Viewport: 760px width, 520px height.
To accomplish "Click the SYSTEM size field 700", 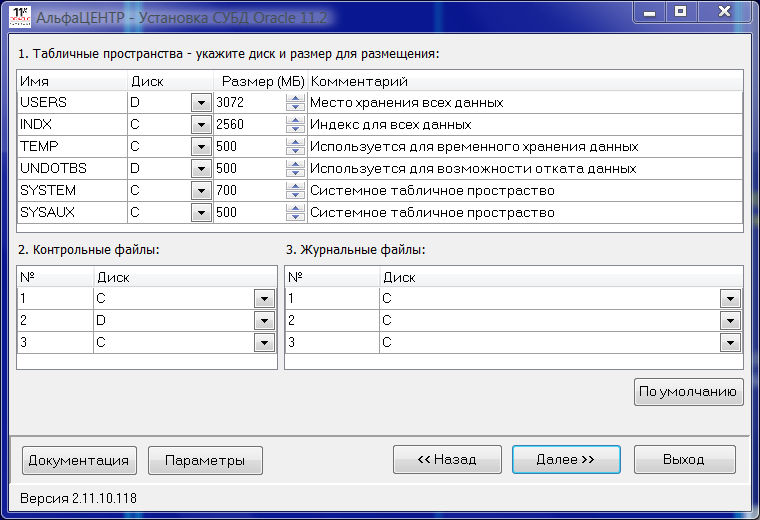I will pos(250,191).
